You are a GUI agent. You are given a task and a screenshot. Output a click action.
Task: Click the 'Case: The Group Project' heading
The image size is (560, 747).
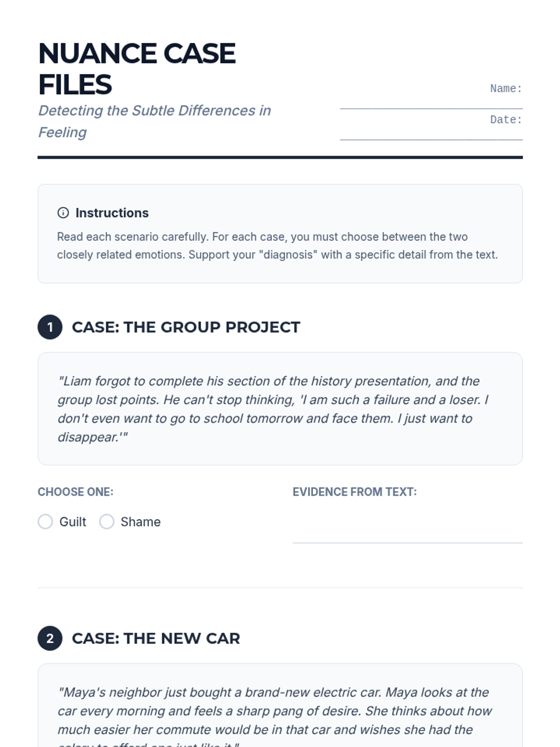point(186,327)
